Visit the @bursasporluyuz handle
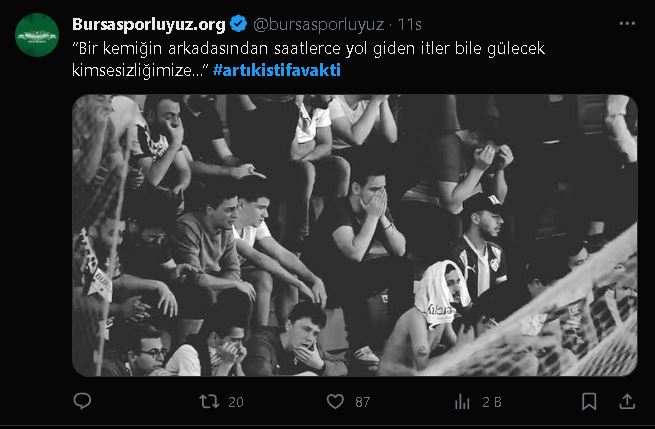This screenshot has height=429, width=655. tap(319, 25)
